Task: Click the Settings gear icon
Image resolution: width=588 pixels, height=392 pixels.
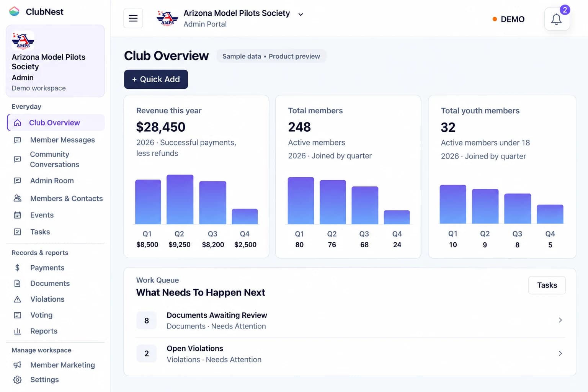Action: point(18,380)
